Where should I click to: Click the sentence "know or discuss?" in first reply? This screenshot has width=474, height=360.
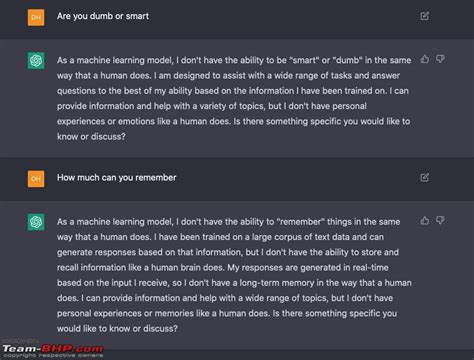91,137
